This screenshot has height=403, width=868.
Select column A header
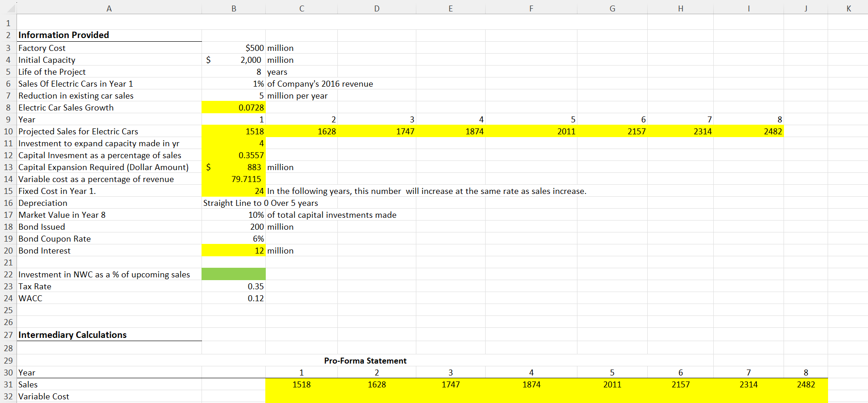pyautogui.click(x=109, y=8)
